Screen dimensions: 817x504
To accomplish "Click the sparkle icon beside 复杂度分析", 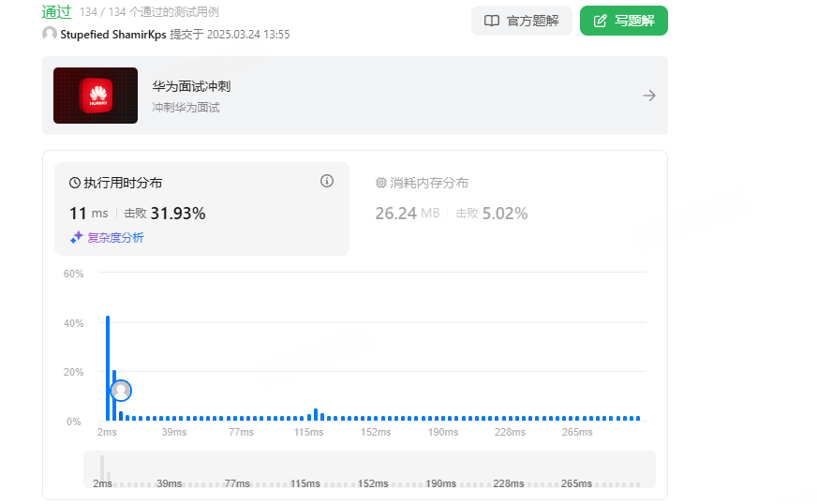I will [x=77, y=237].
